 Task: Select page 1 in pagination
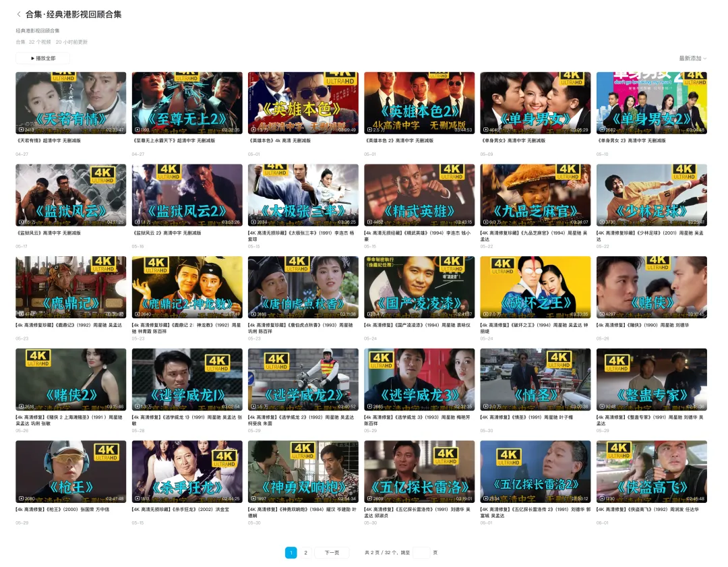pos(291,553)
